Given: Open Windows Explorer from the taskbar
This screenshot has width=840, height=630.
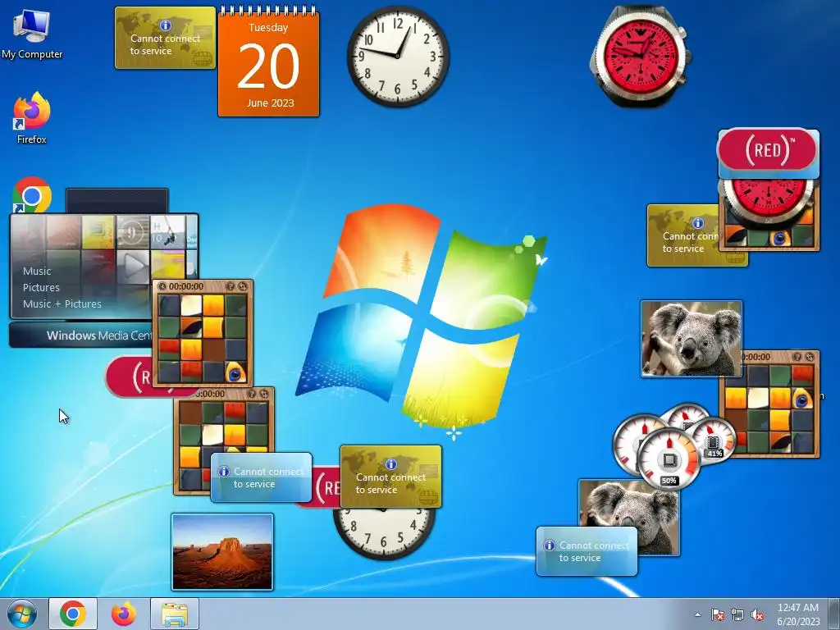Looking at the screenshot, I should (175, 614).
